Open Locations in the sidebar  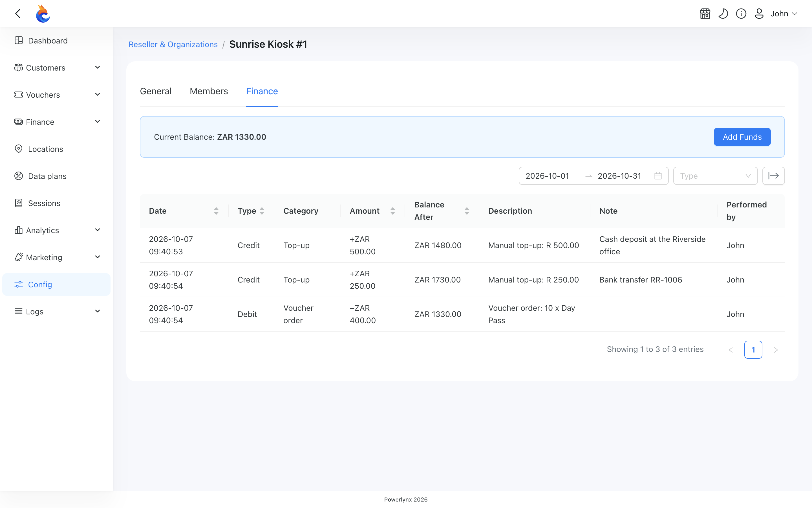tap(56, 149)
